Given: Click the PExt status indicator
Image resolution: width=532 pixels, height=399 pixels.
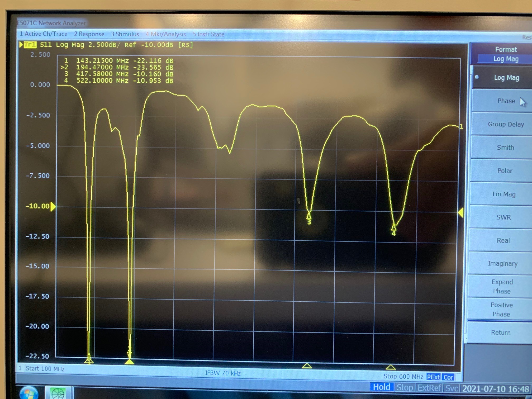Looking at the screenshot, I should [433, 377].
